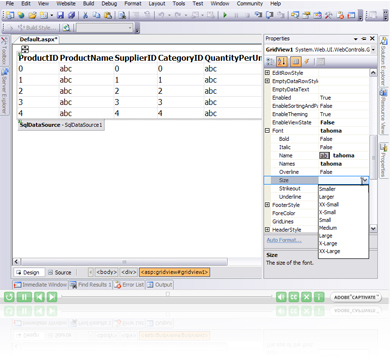The height and width of the screenshot is (360, 390).
Task: Click the Save All icon
Action: (x=71, y=15)
